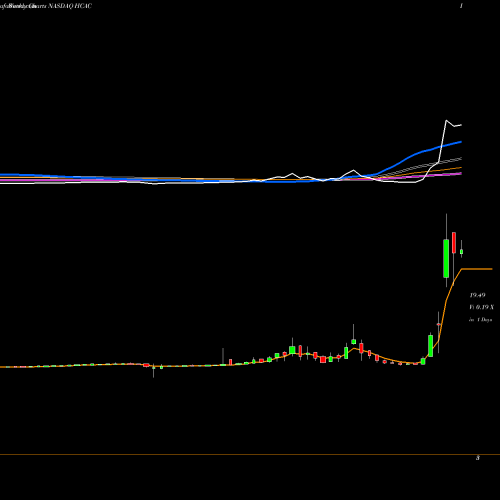The width and height of the screenshot is (500, 500).
Task: Click the tall red candlestick after the peak
Action: pyautogui.click(x=454, y=243)
